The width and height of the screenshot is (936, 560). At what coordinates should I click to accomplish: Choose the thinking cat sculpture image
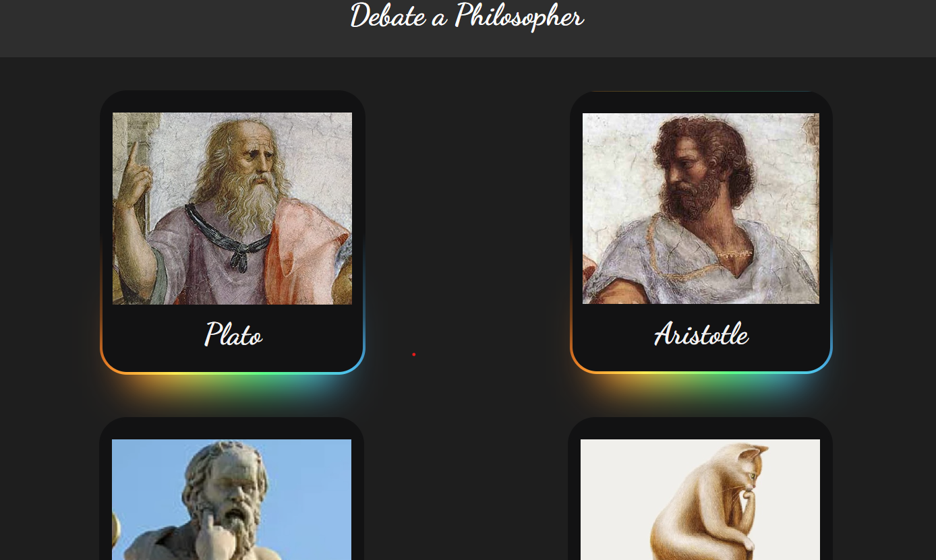click(700, 499)
